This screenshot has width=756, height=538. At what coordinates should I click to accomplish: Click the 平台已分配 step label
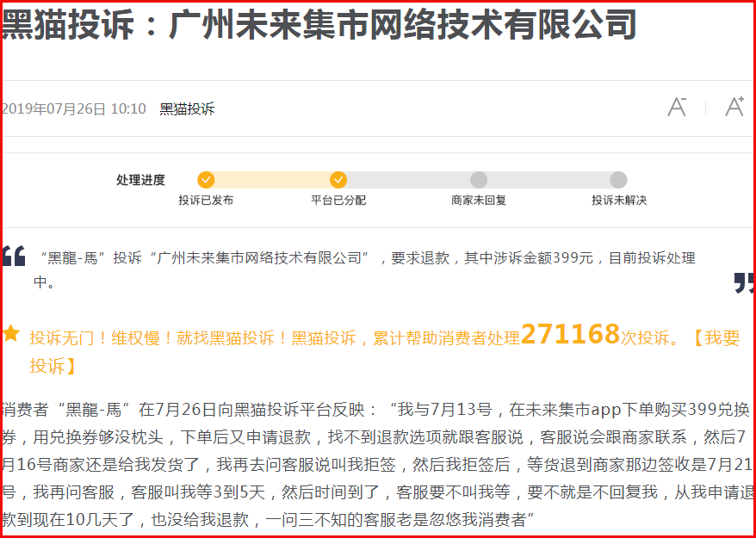(338, 201)
